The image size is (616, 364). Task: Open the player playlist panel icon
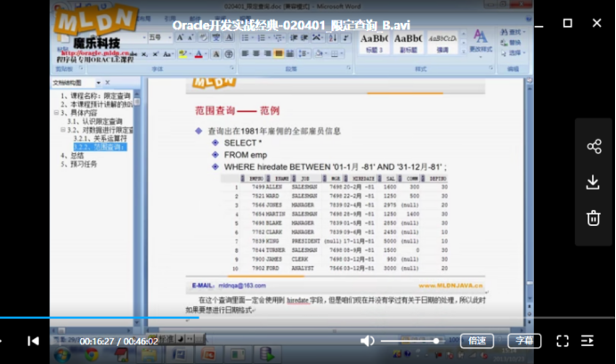588,341
